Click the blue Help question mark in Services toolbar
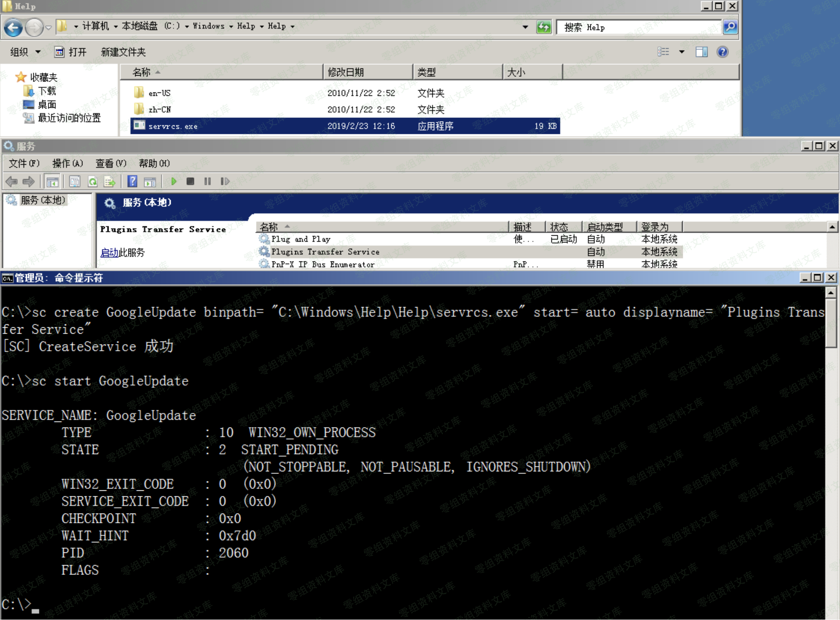The height and width of the screenshot is (620, 840). coord(132,182)
